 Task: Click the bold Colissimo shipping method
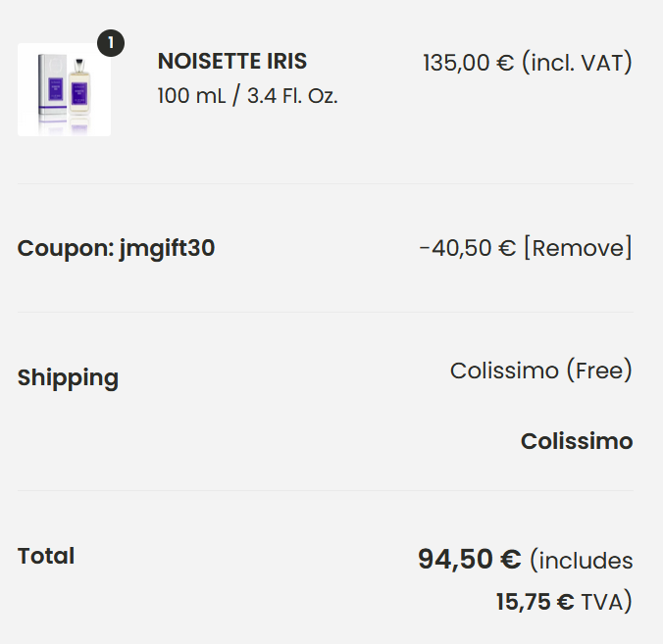pos(576,441)
